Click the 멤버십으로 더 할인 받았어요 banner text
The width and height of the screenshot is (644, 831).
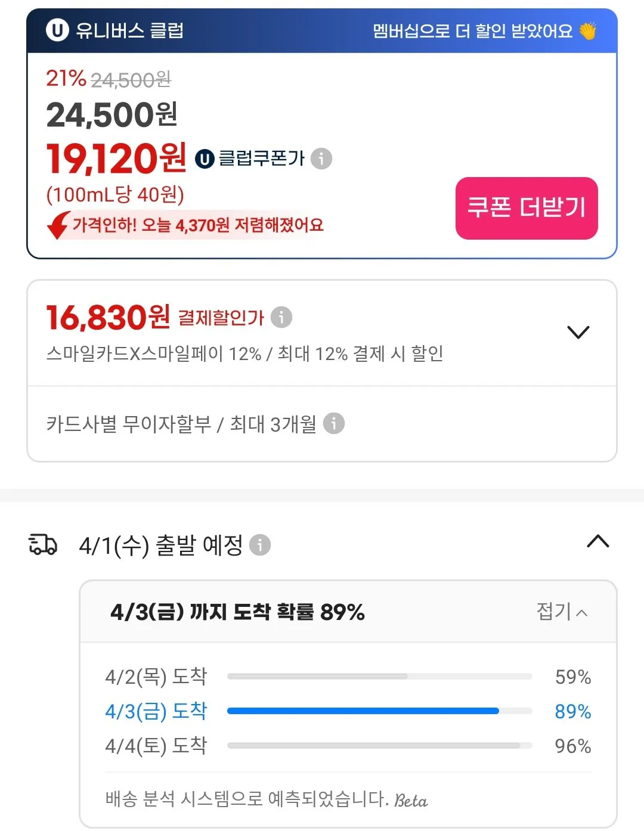[x=472, y=30]
